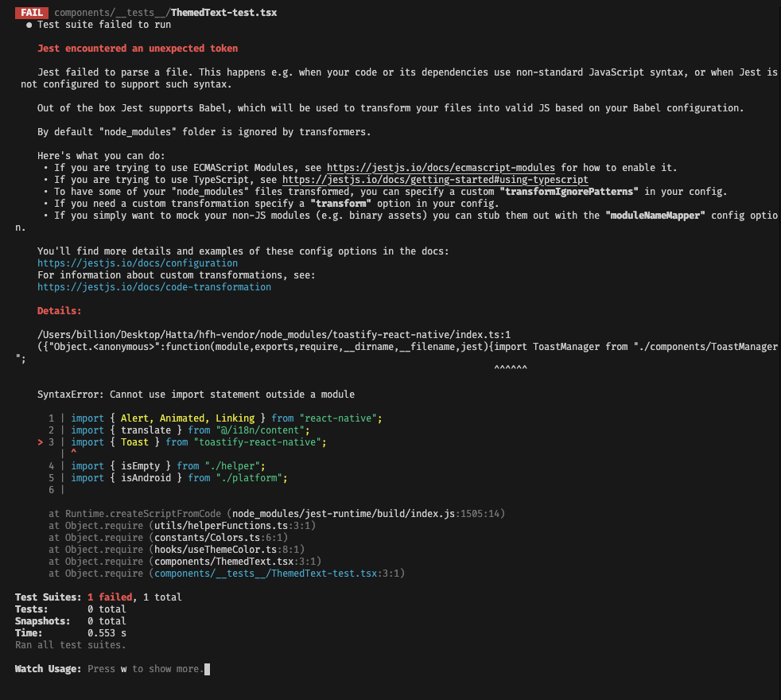Click the jest-runtime/build/index.js stack frame
781x700 pixels.
pos(277,514)
